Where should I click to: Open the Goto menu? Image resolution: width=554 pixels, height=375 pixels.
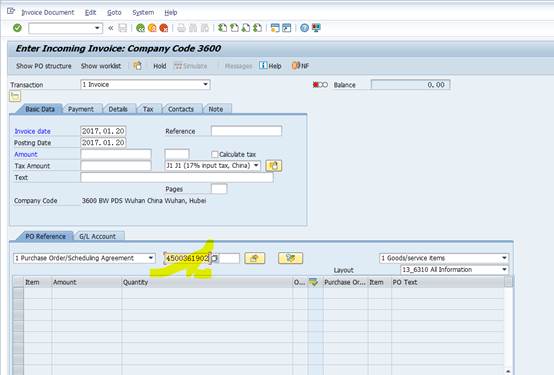coord(114,12)
